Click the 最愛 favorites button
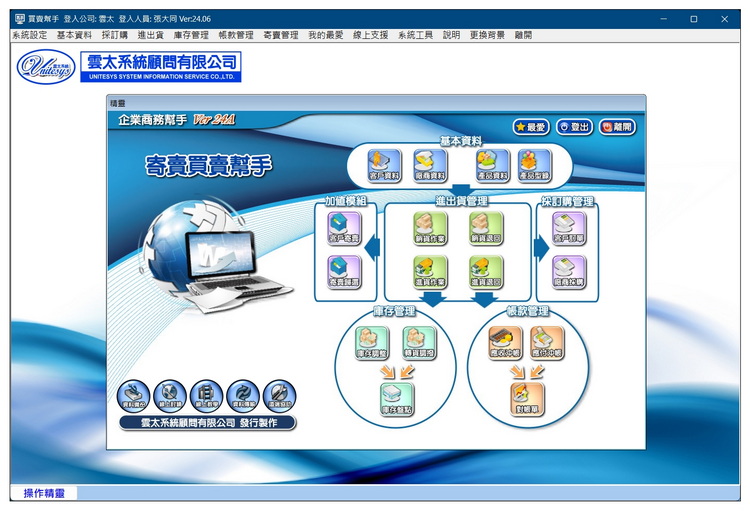The image size is (750, 511). tap(530, 127)
